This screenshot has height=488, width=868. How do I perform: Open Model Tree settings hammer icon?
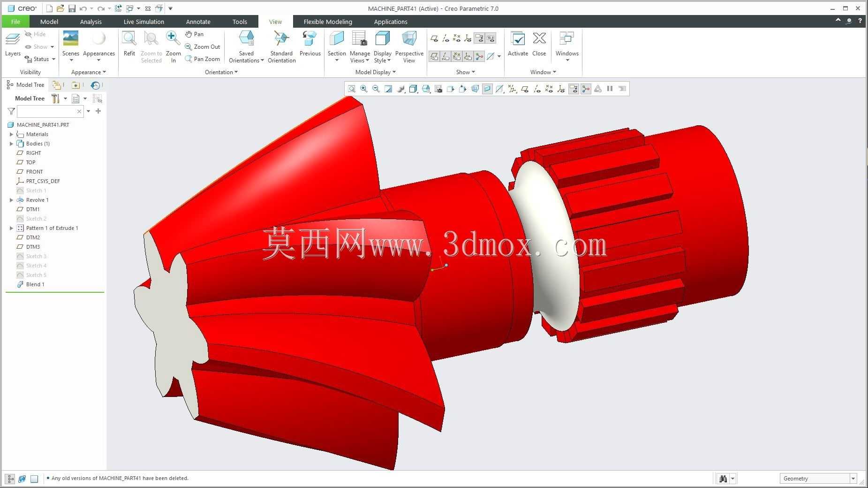tap(55, 99)
